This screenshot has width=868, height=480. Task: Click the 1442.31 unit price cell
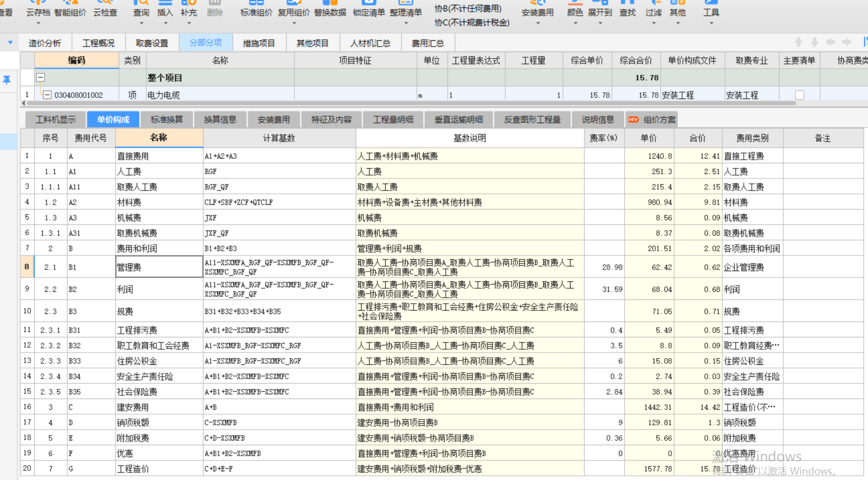[x=649, y=407]
